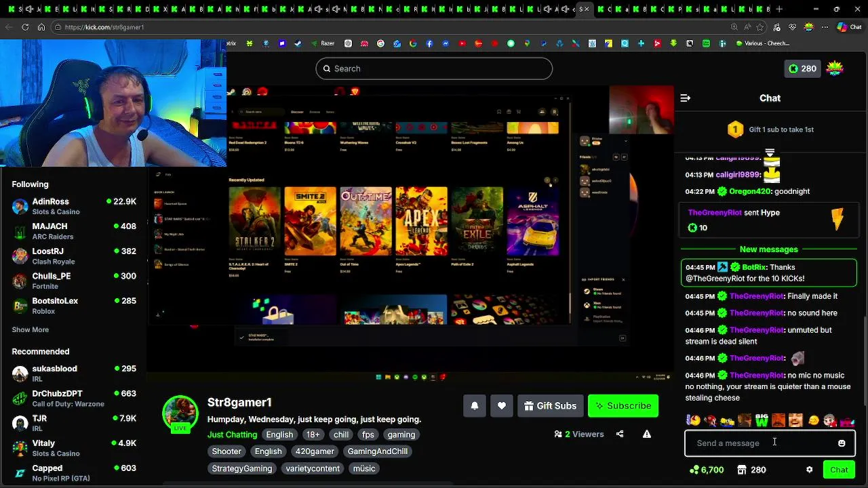Open the DrChubzDPT recommended channel
868x488 pixels.
(74, 399)
